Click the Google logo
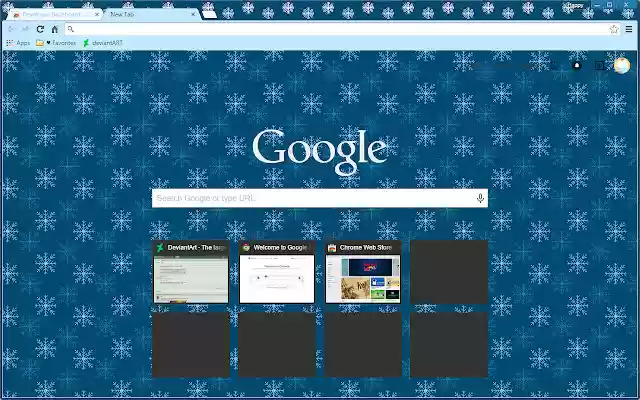The height and width of the screenshot is (400, 640). click(320, 151)
